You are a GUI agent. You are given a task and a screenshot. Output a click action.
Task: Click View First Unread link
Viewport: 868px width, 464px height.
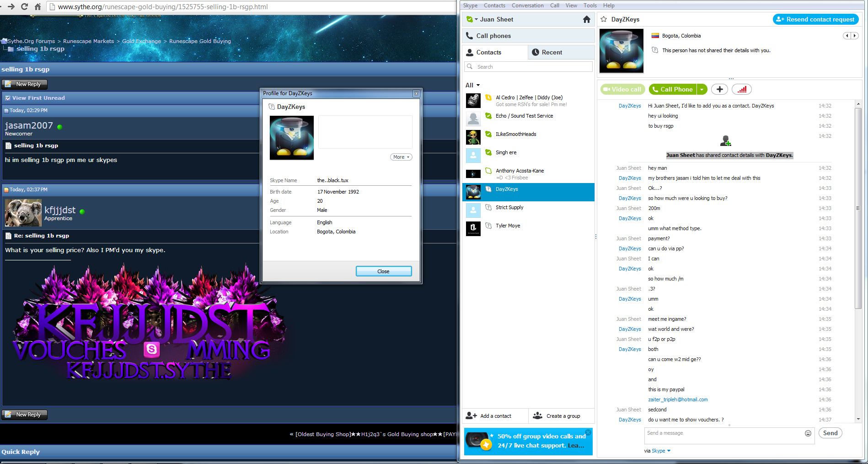pos(38,98)
